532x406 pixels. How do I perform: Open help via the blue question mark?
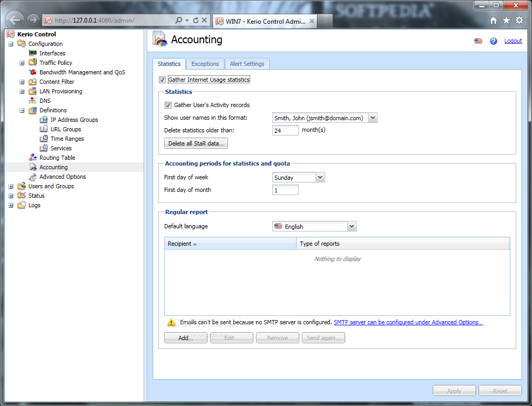(493, 41)
